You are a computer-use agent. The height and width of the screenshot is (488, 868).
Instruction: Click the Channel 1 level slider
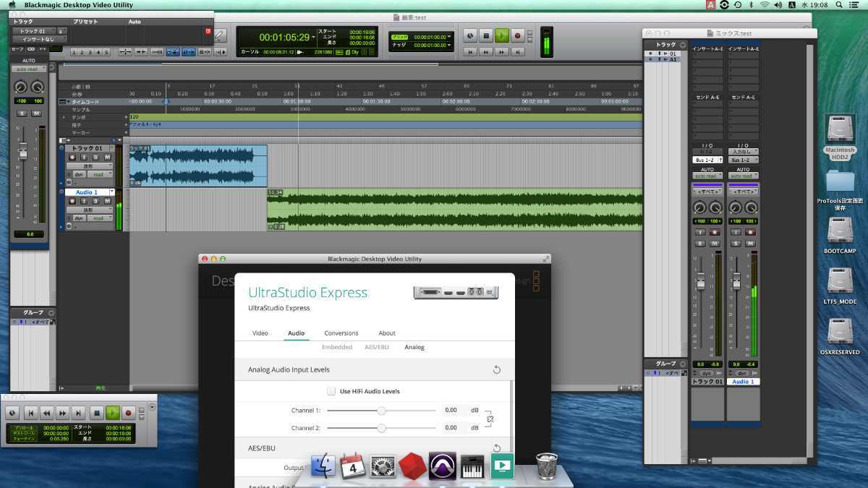pyautogui.click(x=381, y=411)
